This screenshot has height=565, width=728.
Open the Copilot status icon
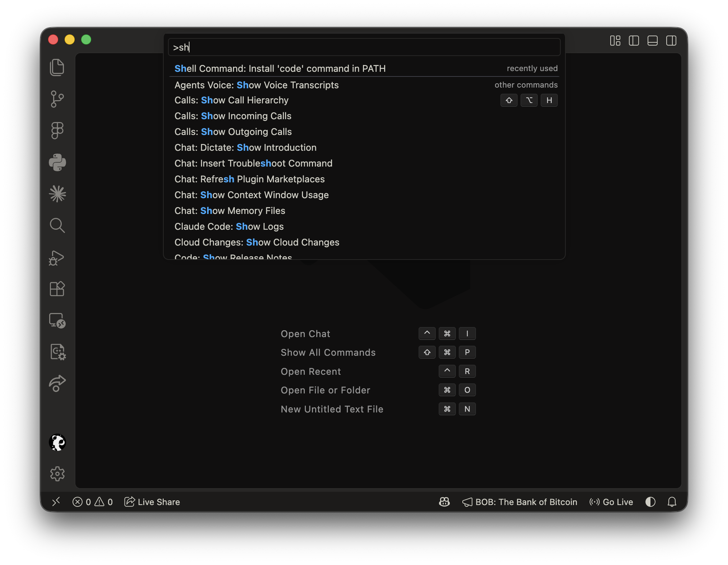[444, 502]
